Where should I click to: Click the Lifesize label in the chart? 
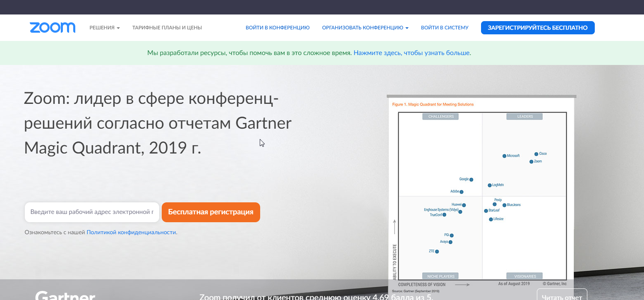498,219
